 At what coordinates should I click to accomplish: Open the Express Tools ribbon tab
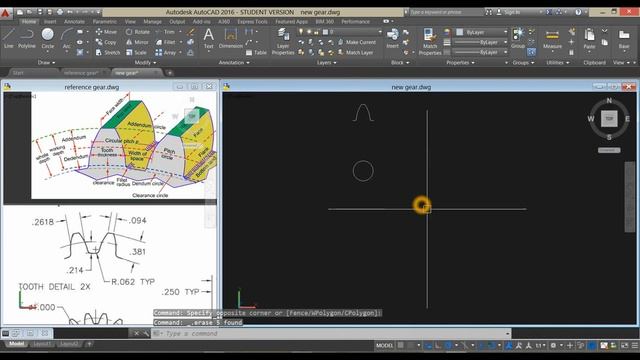click(252, 21)
